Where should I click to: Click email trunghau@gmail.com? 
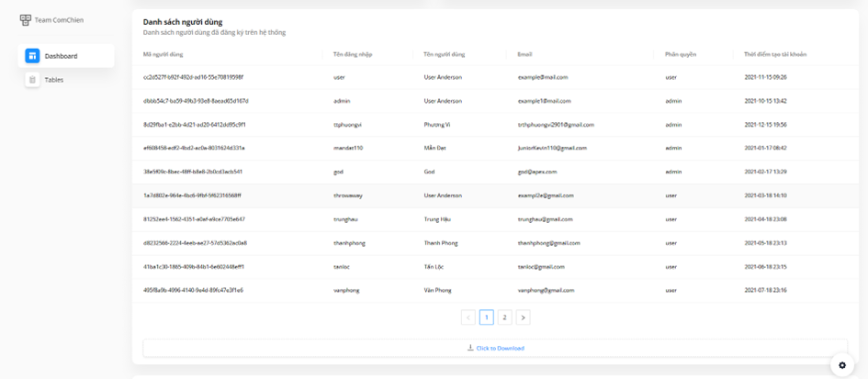544,219
